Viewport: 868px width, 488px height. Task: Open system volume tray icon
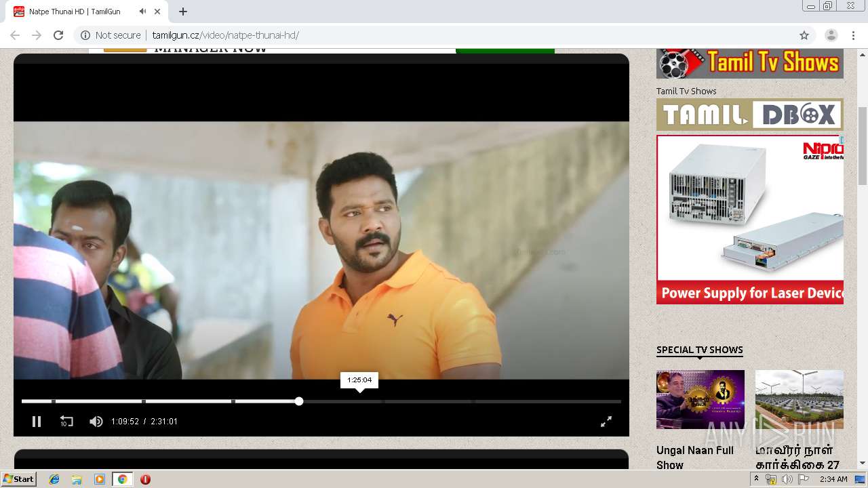coord(787,479)
